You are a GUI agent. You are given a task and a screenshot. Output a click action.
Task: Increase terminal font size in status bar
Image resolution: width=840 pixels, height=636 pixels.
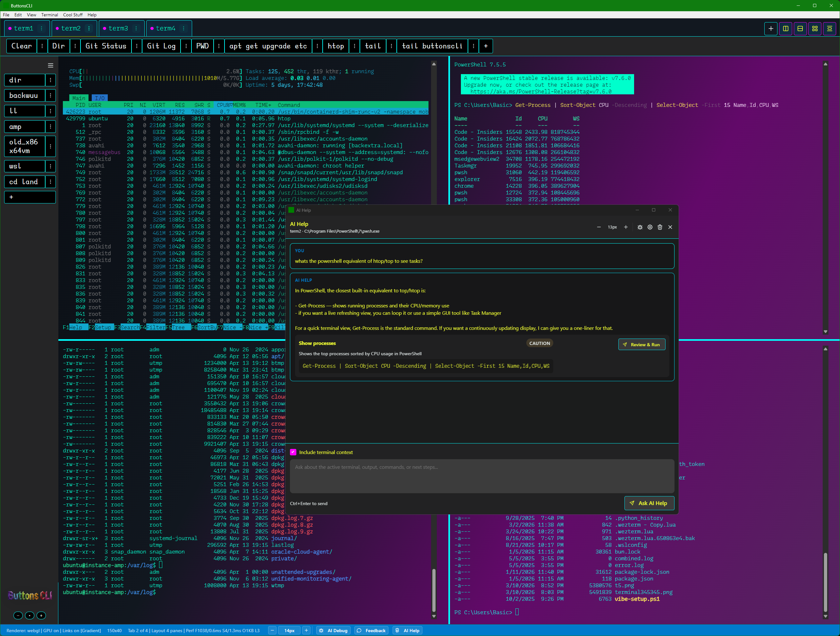306,630
